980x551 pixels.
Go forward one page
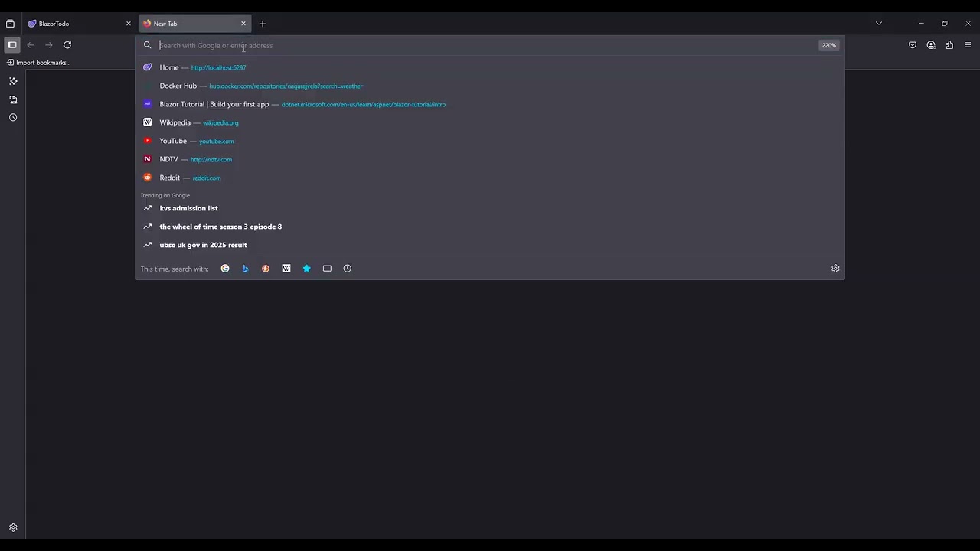(x=49, y=45)
